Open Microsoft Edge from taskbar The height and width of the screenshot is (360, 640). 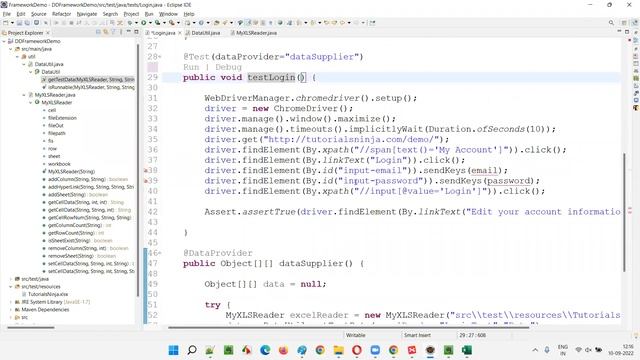coord(265,350)
